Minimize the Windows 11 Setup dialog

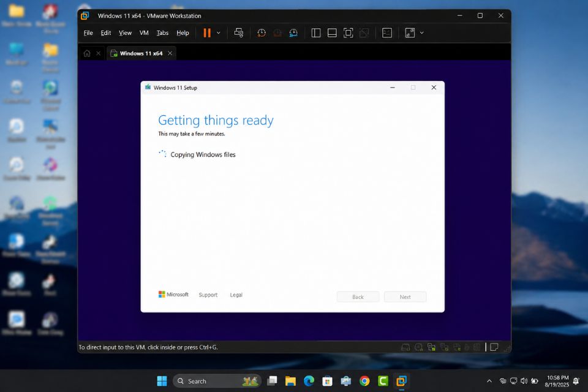(x=393, y=88)
